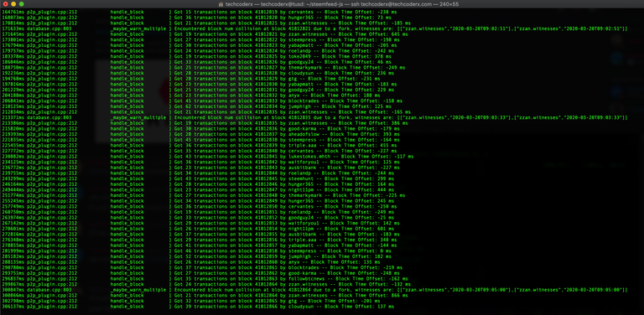Select block number 41812838 by steempress
This screenshot has width=644, height=315.
(266, 140)
